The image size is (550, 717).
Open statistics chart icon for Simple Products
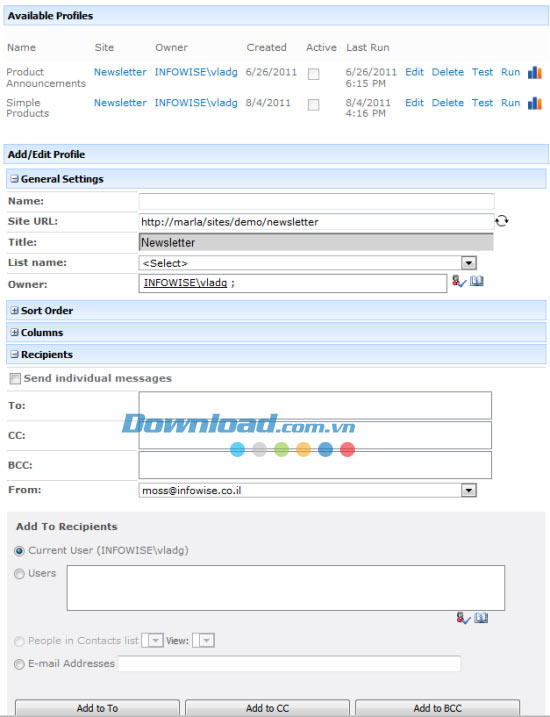click(x=534, y=103)
